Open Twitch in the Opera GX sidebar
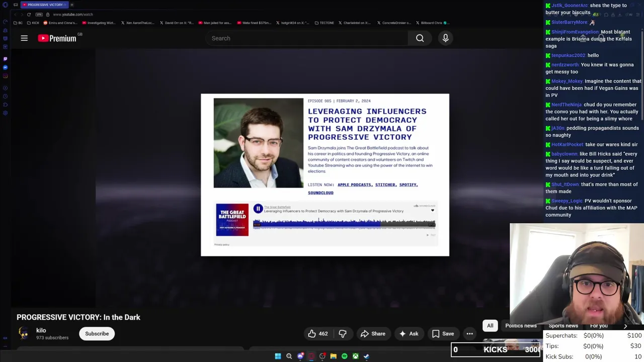644x362 pixels. point(5,59)
